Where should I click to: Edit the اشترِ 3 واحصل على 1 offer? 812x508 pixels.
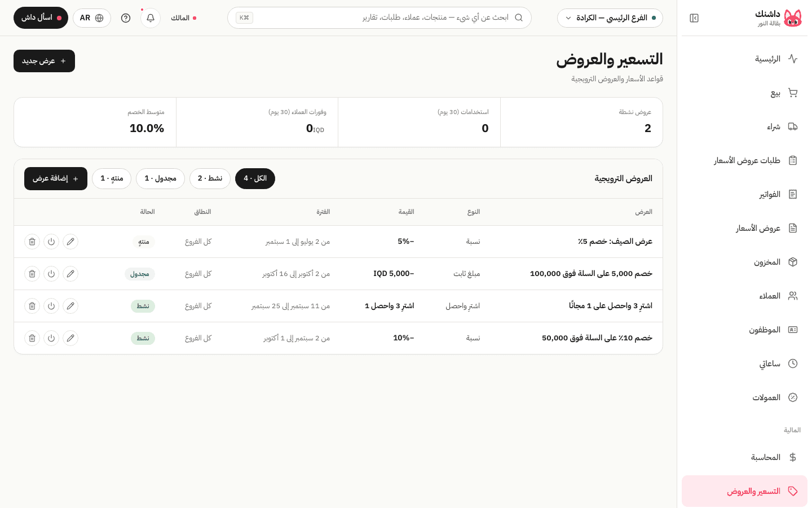70,306
